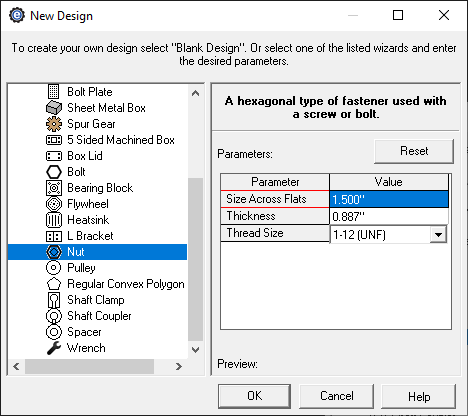The height and width of the screenshot is (416, 468).
Task: Select the Bolt wizard entry
Action: pyautogui.click(x=76, y=172)
